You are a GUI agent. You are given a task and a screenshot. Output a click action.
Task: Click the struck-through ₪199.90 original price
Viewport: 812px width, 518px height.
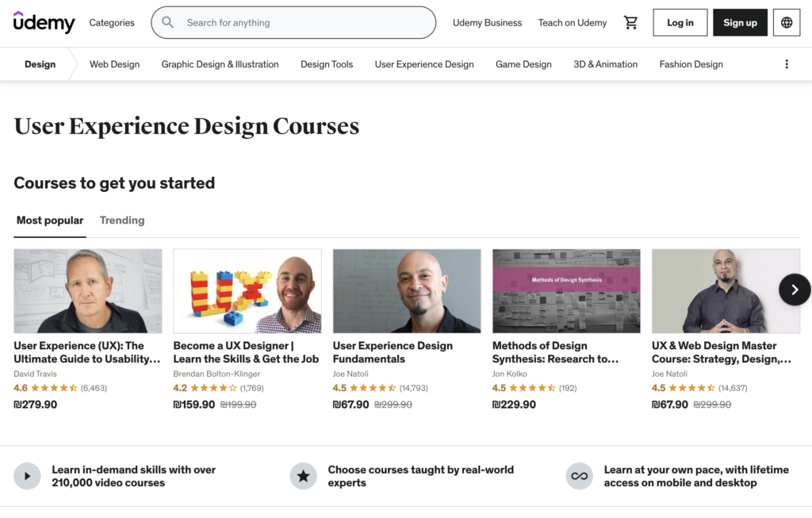pos(238,405)
